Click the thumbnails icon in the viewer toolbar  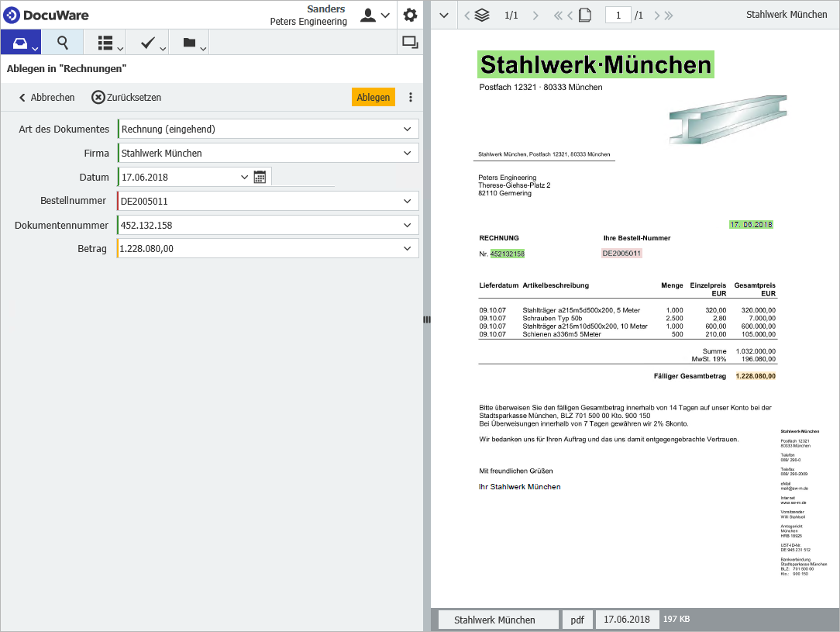(x=482, y=14)
